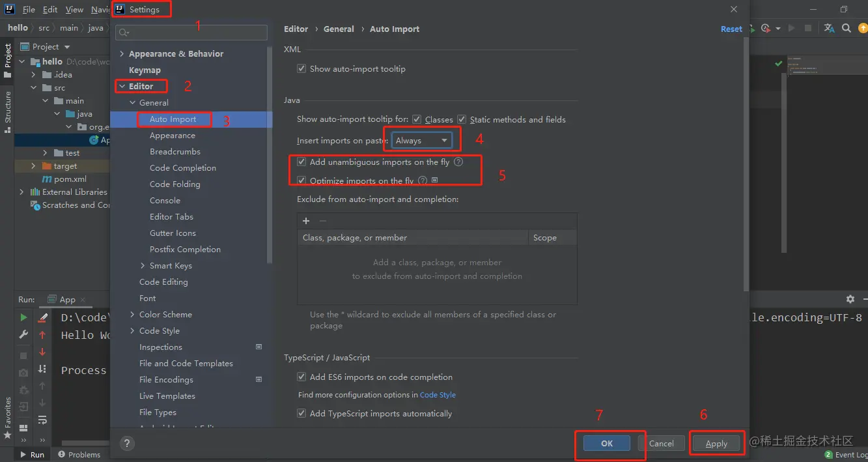
Task: Click the pom.xml Maven file icon
Action: 47,179
